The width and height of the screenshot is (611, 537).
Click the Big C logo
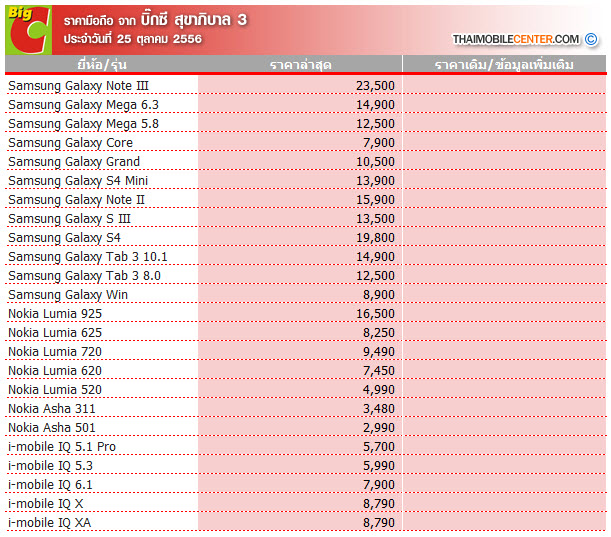28,30
